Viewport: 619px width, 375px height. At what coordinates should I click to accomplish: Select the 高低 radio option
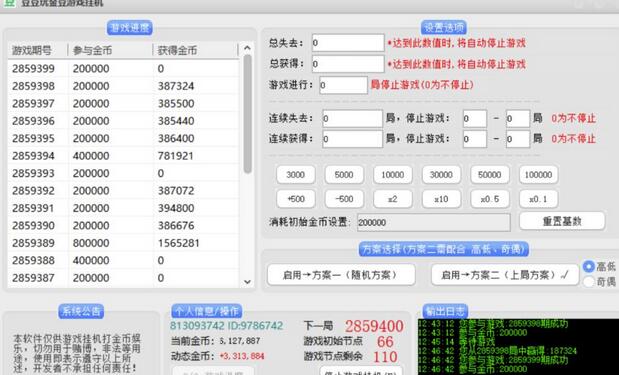pyautogui.click(x=589, y=266)
